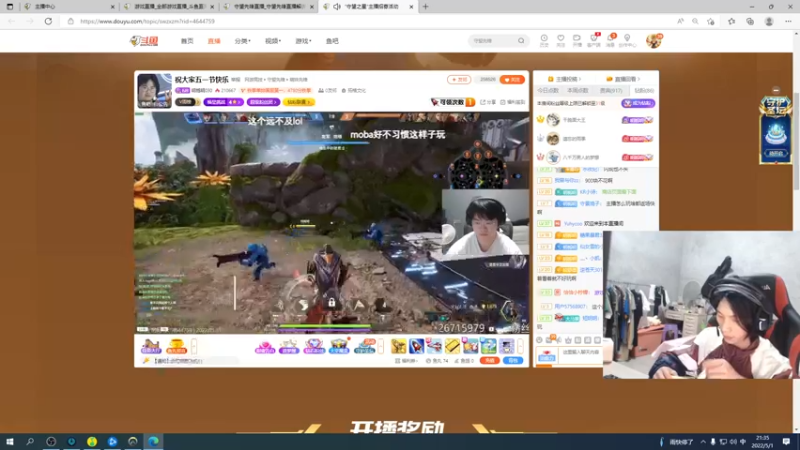Refresh the browser page

[48, 21]
